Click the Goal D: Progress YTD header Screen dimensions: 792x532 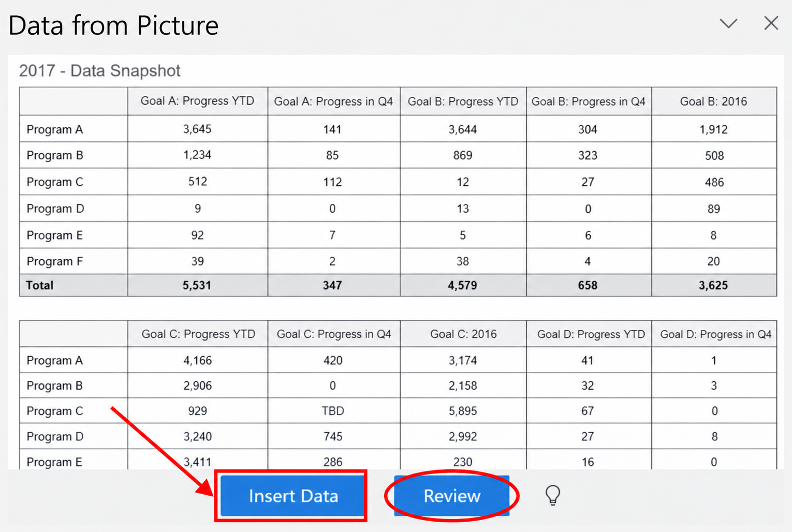point(591,334)
